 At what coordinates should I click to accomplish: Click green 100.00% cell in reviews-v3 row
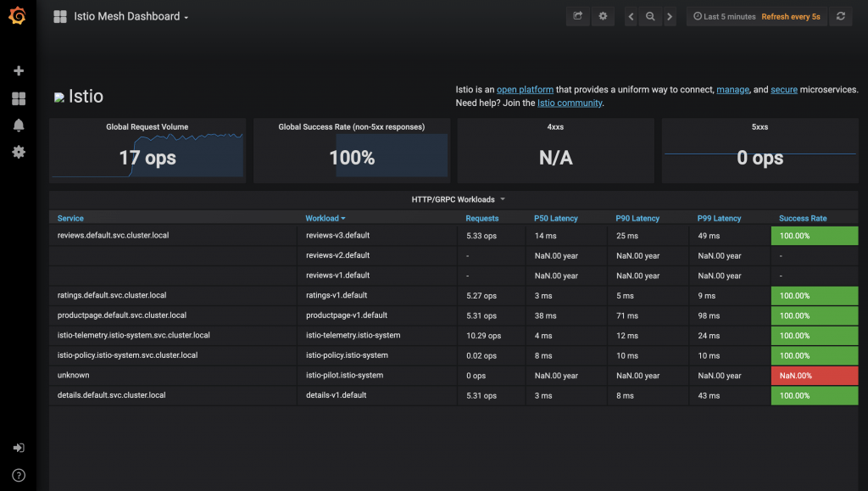(815, 236)
